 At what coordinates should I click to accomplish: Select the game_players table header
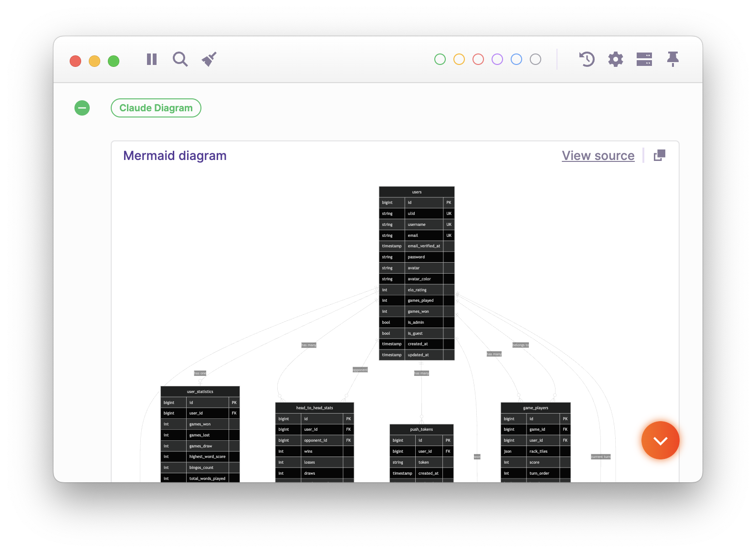coord(535,408)
